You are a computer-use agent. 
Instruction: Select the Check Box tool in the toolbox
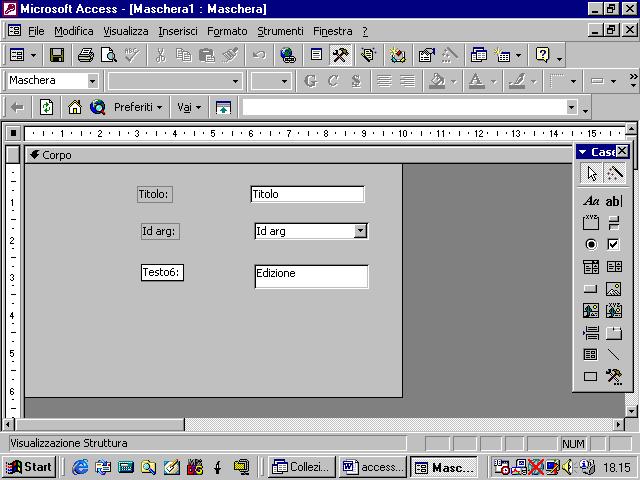614,244
